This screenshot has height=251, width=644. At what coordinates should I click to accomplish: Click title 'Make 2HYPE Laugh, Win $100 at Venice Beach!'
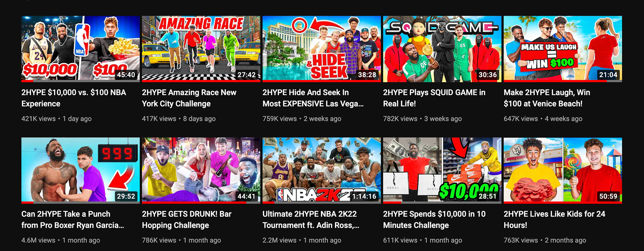(x=547, y=98)
